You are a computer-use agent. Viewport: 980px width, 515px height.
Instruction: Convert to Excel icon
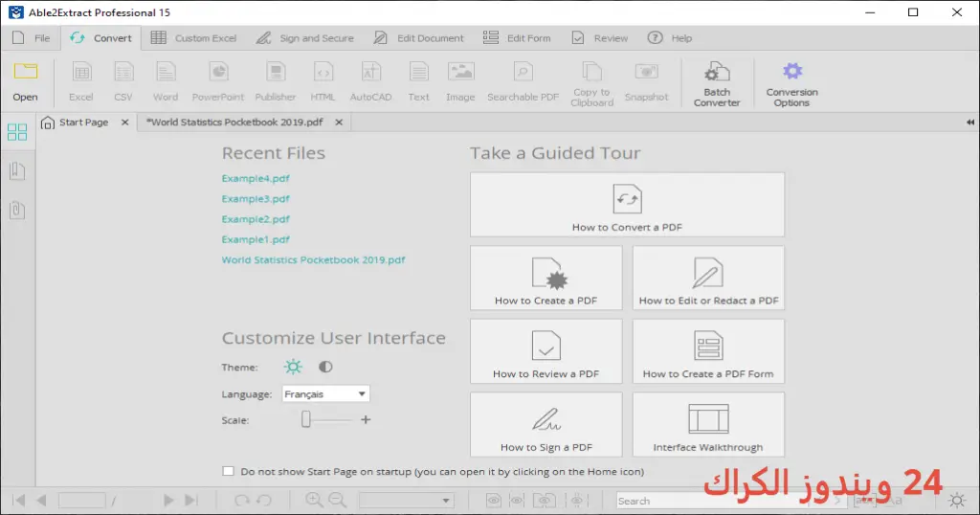81,72
